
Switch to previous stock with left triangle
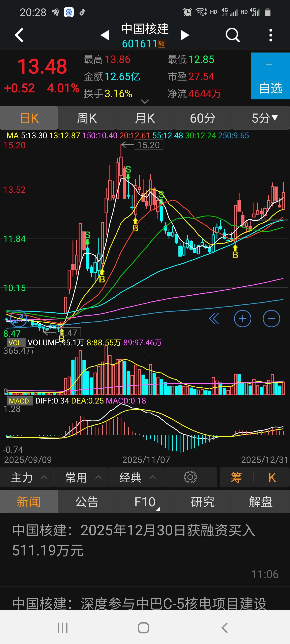tap(105, 35)
